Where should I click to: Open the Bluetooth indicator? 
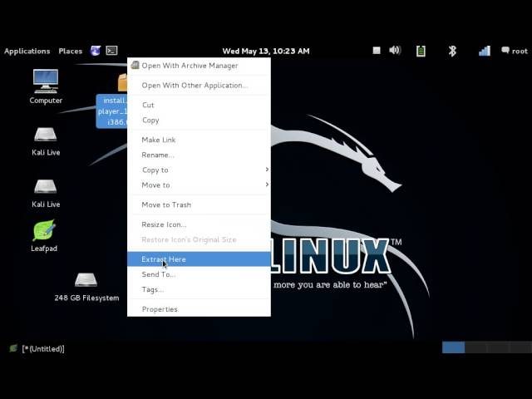point(452,51)
